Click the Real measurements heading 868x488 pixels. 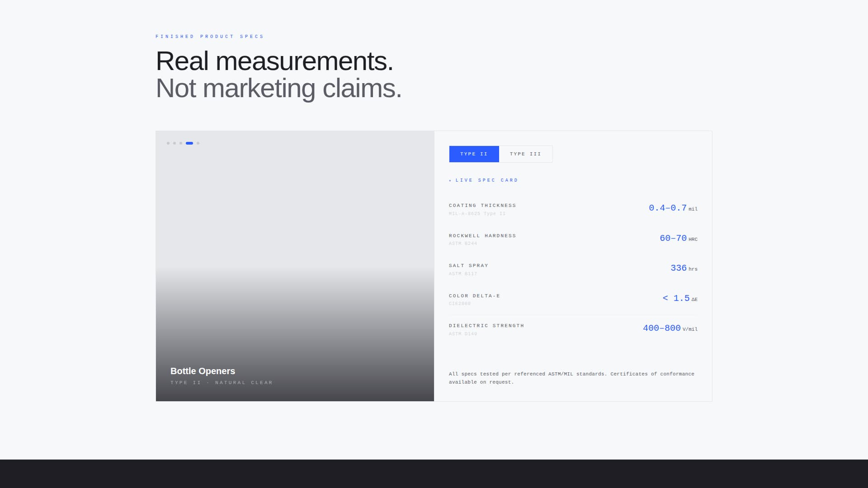(274, 61)
